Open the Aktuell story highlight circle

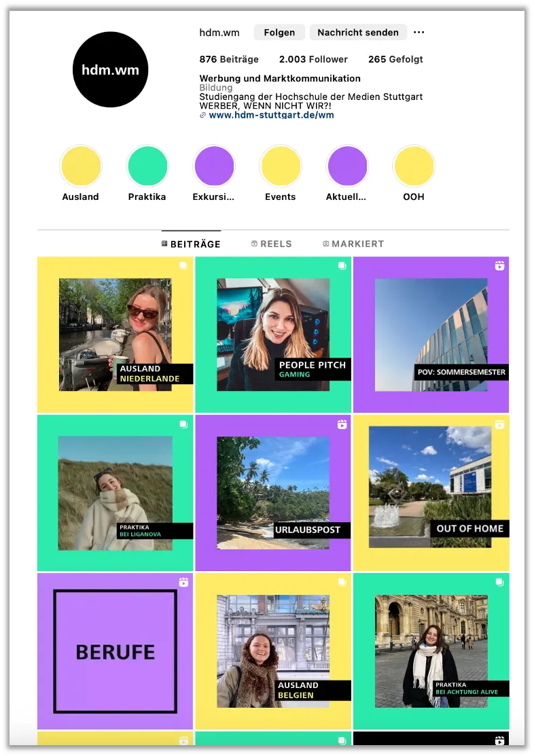(347, 167)
